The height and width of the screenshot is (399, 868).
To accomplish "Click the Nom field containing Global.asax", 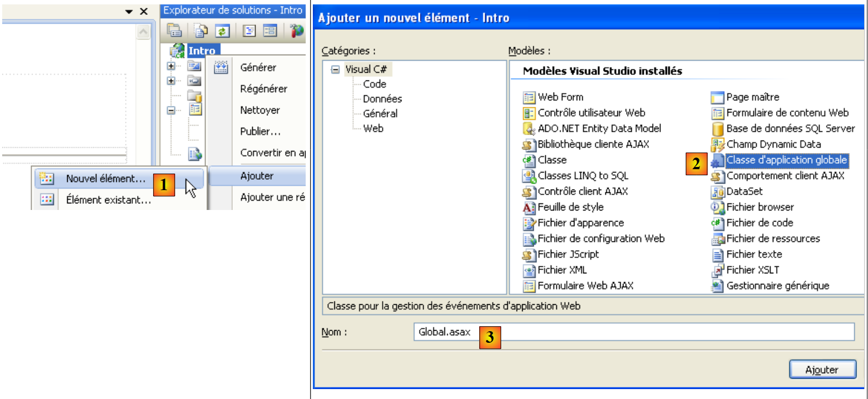I will 633,332.
